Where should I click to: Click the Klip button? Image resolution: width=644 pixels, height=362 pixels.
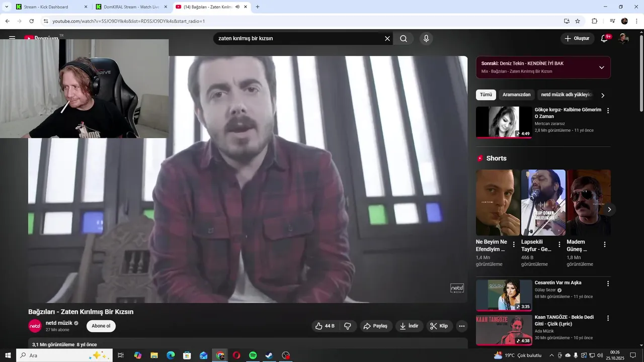pyautogui.click(x=440, y=326)
